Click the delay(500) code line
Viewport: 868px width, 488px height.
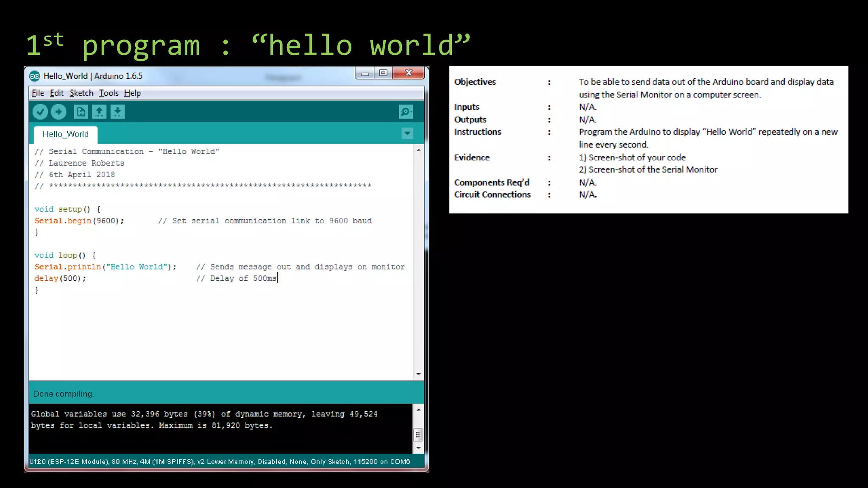point(60,279)
